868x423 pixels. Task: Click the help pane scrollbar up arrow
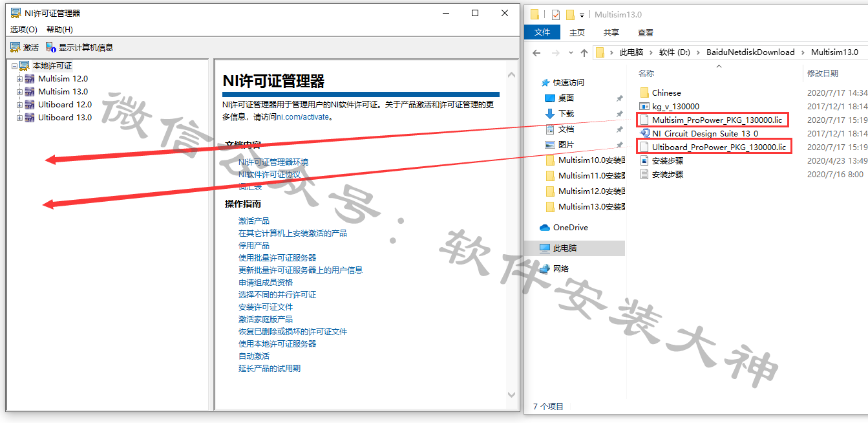click(x=511, y=76)
